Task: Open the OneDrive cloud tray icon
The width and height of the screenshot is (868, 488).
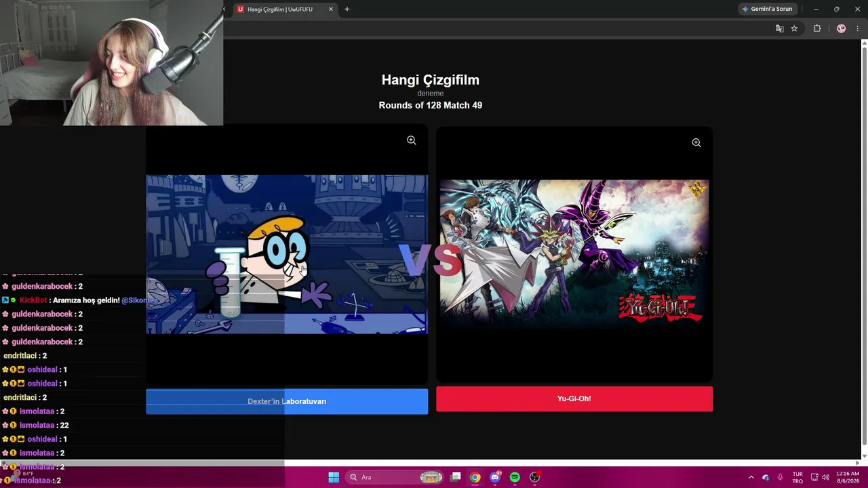Action: tap(766, 477)
